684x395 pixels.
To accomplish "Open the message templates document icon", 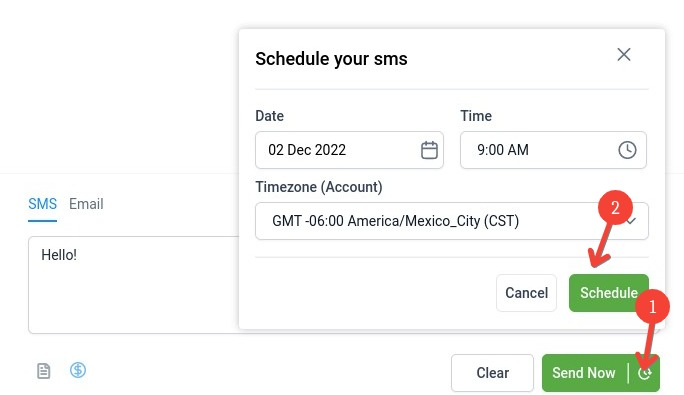I will click(x=44, y=371).
